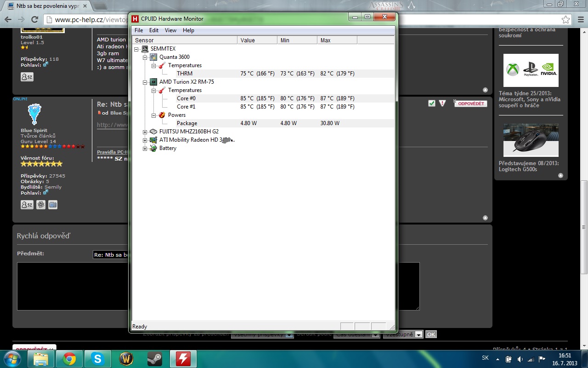Image resolution: width=588 pixels, height=368 pixels.
Task: Open Skype from the taskbar
Action: pyautogui.click(x=98, y=359)
